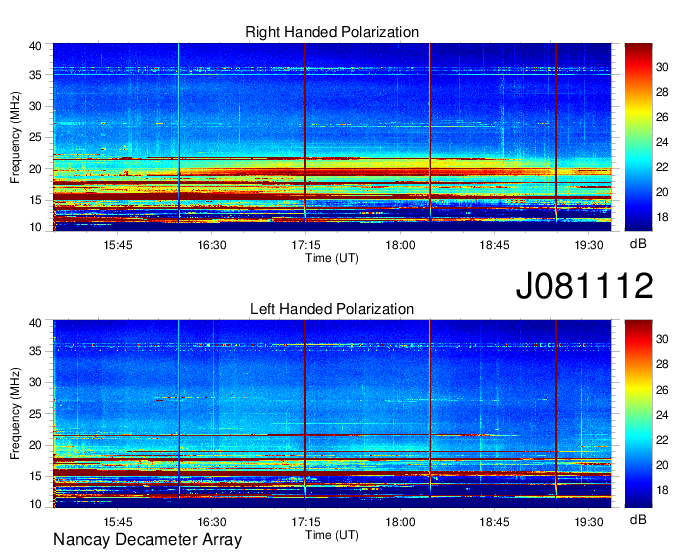
Task: Click the top panel "Time (UT)" label
Action: (x=332, y=258)
